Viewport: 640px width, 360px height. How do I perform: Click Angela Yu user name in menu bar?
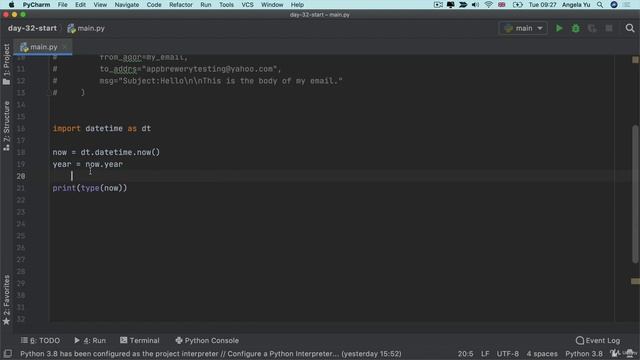tap(576, 5)
